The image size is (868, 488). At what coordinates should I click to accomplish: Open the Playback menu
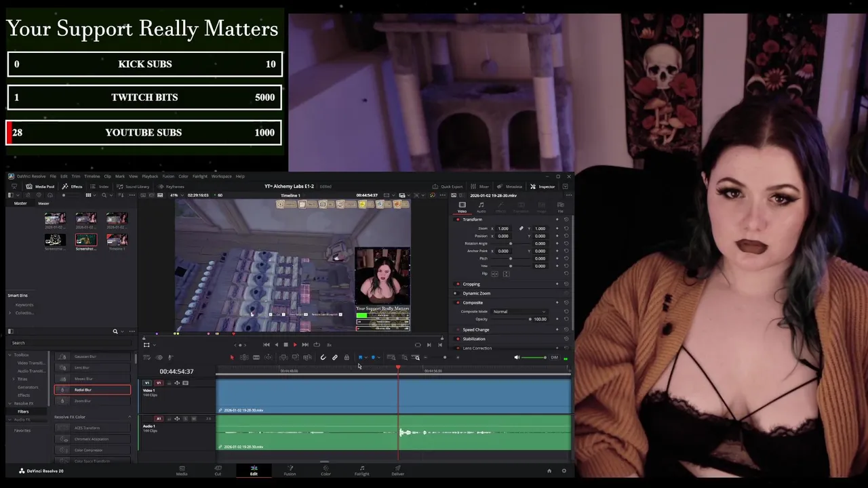[150, 176]
